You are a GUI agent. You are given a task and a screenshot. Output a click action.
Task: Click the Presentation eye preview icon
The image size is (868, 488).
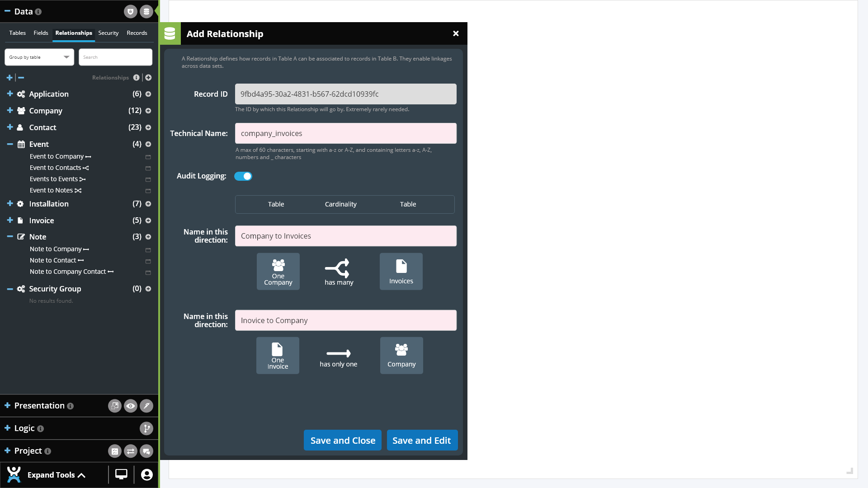click(x=131, y=406)
